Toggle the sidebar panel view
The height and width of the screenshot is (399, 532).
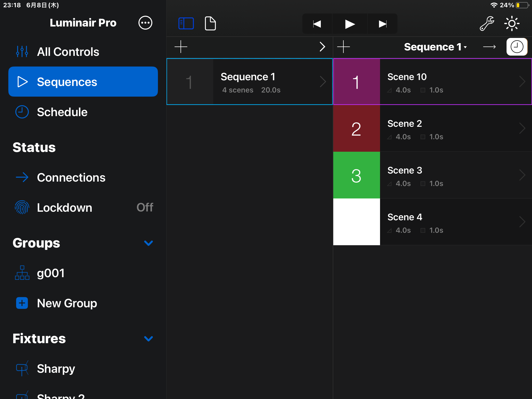coord(186,24)
